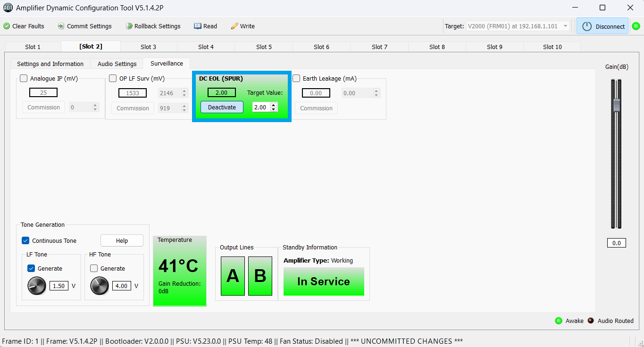This screenshot has height=347, width=644.
Task: Click the Clear Faults toolbar icon
Action: (x=7, y=26)
